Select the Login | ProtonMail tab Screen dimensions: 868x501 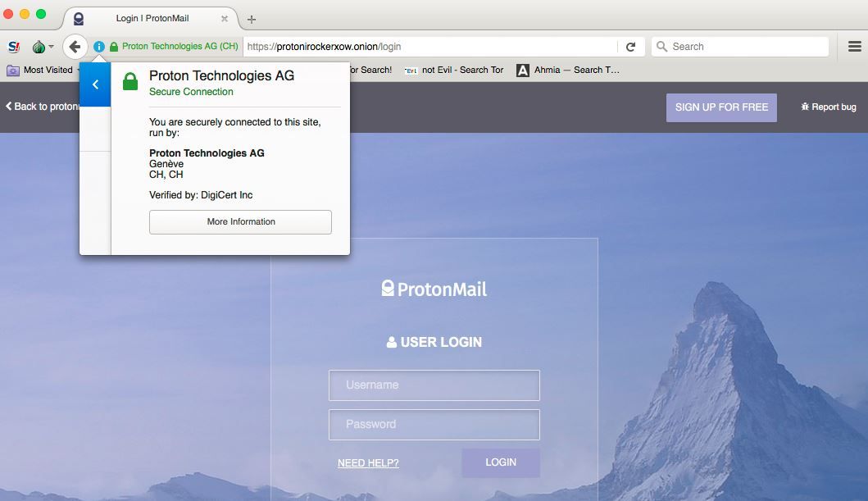[x=151, y=18]
